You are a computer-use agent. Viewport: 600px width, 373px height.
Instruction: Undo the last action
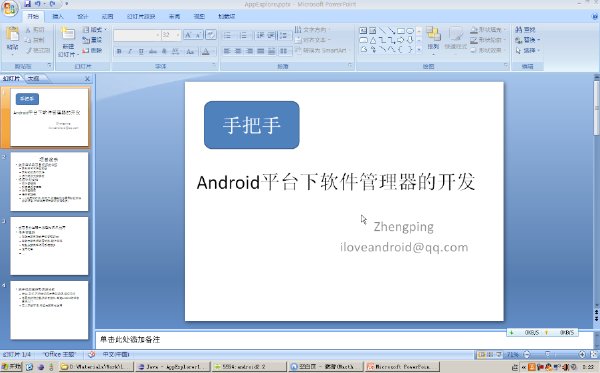click(x=38, y=4)
